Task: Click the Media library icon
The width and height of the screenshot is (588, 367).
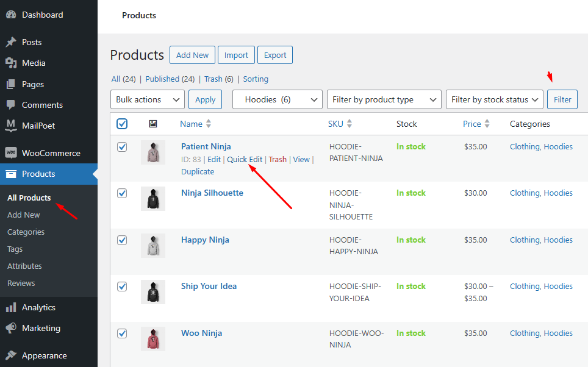Action: point(11,63)
